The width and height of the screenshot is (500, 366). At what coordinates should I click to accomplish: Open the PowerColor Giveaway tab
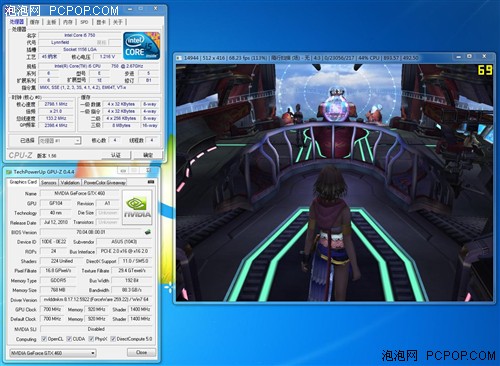(x=104, y=183)
